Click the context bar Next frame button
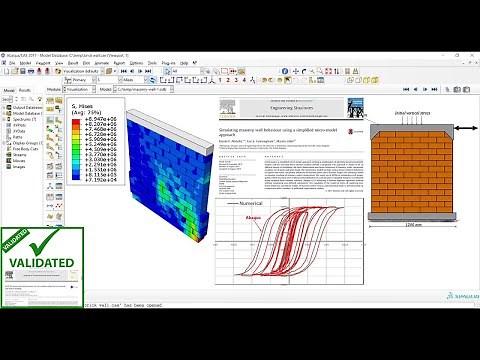This screenshot has height=360, width=480. tap(425, 89)
